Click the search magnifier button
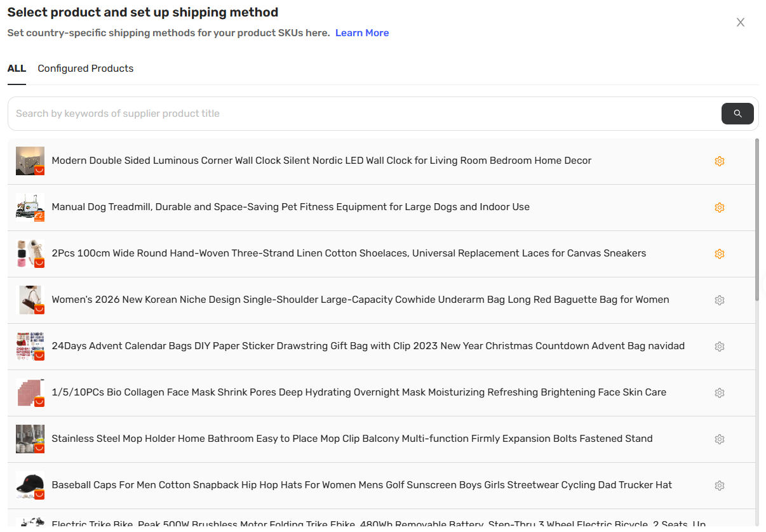766x532 pixels. click(737, 114)
